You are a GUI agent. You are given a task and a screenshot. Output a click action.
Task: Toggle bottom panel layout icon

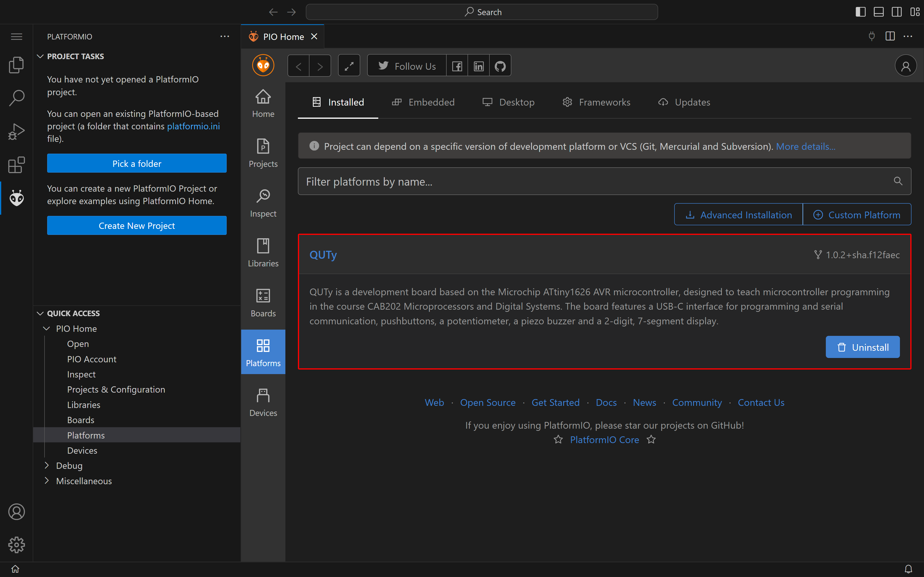click(x=879, y=12)
